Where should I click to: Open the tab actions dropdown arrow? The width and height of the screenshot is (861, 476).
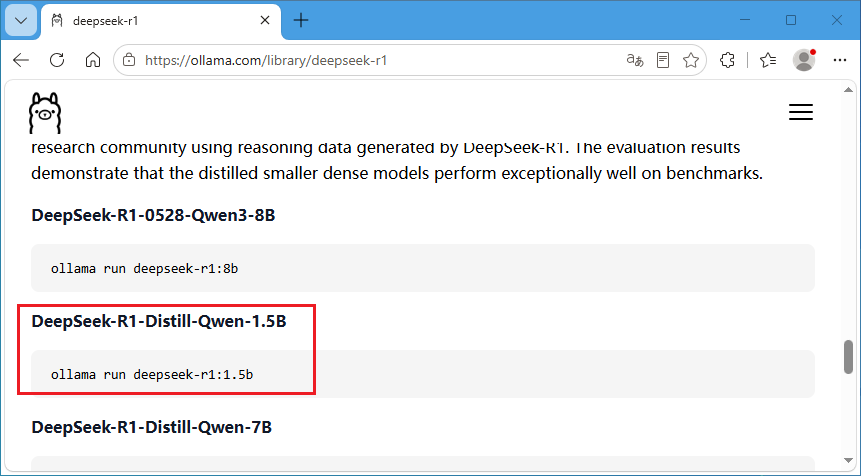coord(21,21)
